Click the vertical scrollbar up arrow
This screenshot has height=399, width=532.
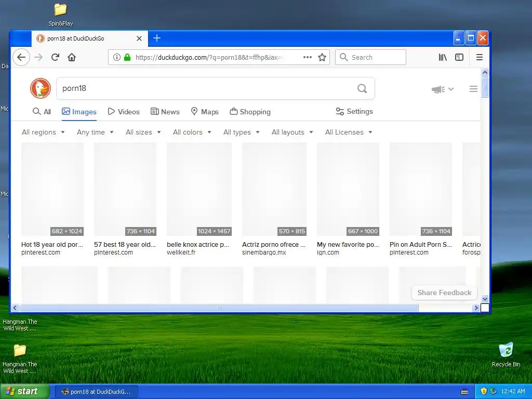485,72
